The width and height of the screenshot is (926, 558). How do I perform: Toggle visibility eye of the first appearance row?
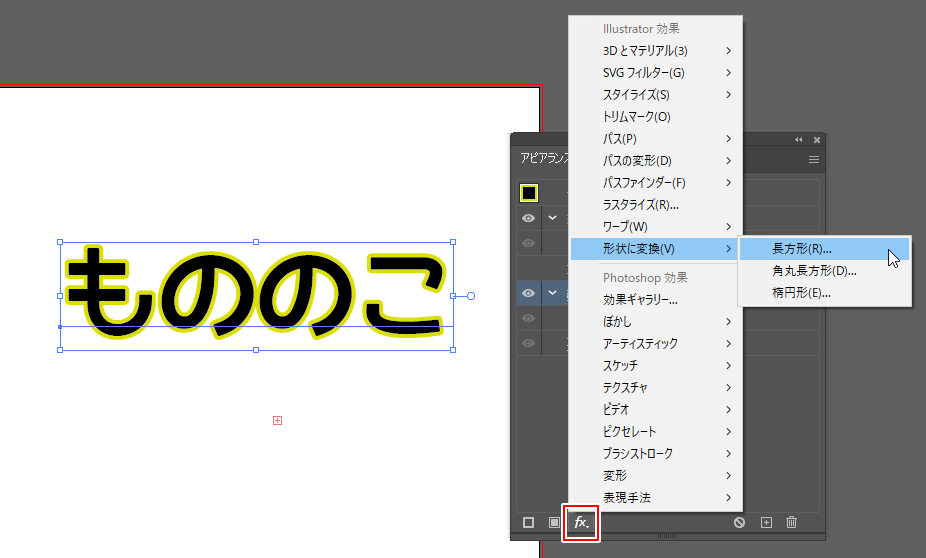tap(528, 218)
